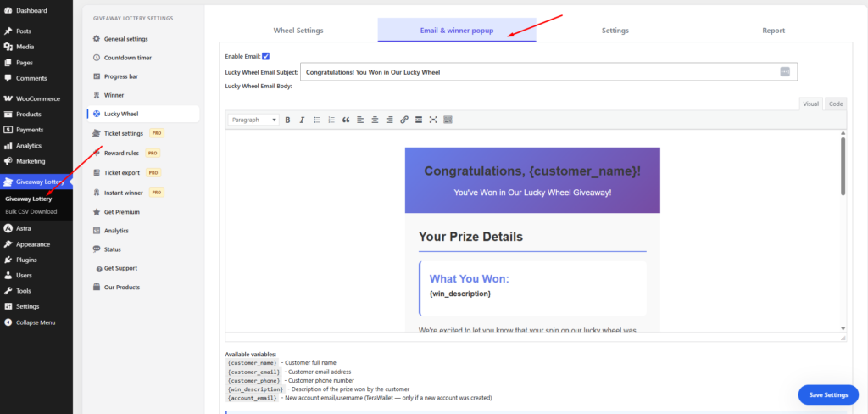Open the Report tab

click(x=773, y=31)
